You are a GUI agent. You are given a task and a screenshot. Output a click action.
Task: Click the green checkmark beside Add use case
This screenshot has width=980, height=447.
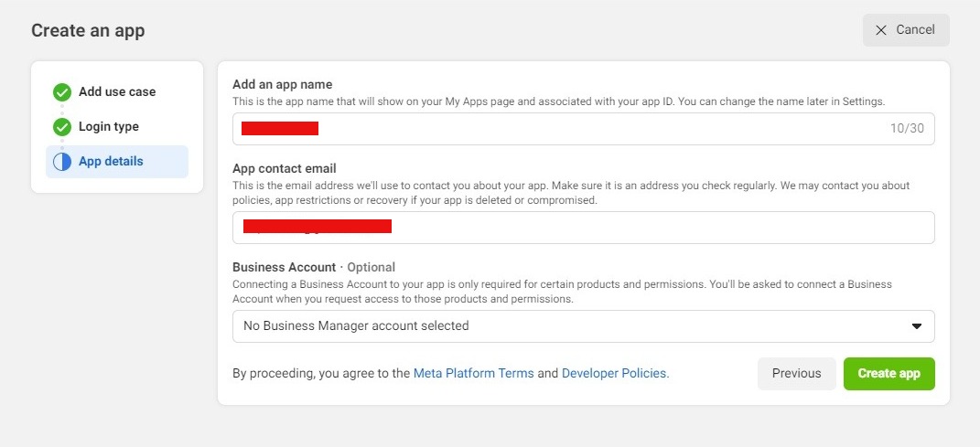pos(62,92)
